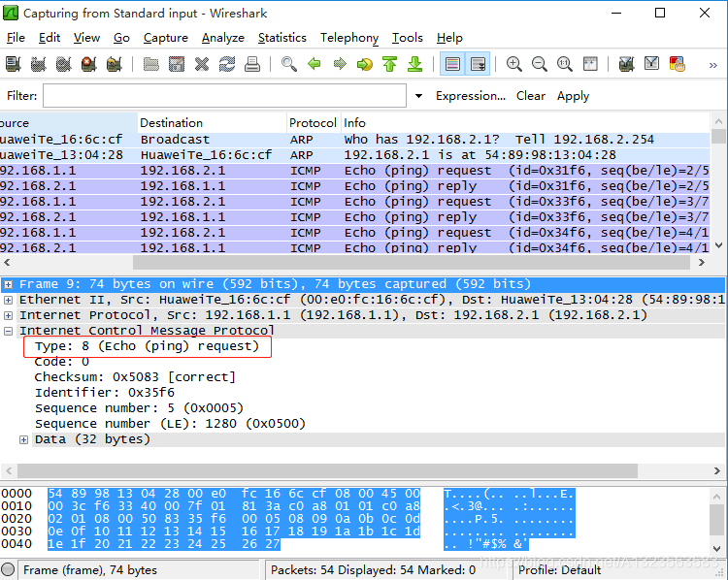Viewport: 728px width, 580px height.
Task: Toggle auto scroll in live capture
Action: (478, 64)
